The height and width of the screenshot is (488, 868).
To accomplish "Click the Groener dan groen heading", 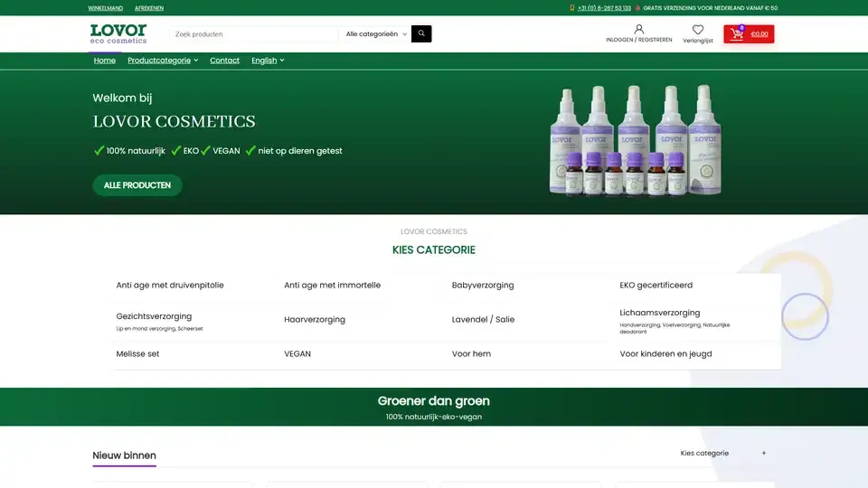I will [x=433, y=400].
